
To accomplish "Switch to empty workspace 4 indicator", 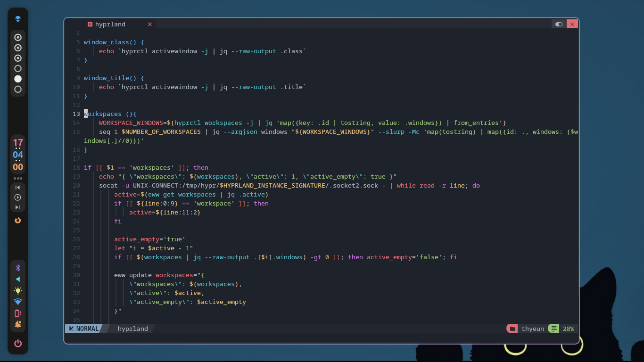I will 18,68.
